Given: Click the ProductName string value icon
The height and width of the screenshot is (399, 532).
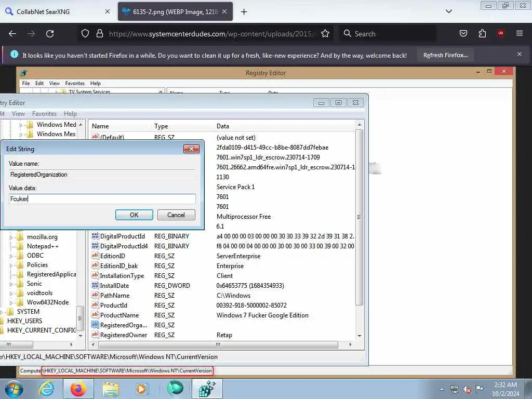Looking at the screenshot, I should (x=95, y=315).
